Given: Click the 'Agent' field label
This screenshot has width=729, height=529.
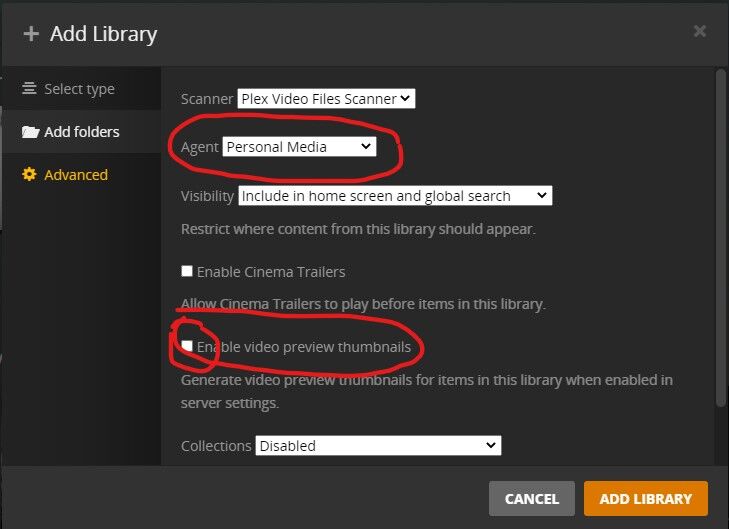Looking at the screenshot, I should 199,147.
